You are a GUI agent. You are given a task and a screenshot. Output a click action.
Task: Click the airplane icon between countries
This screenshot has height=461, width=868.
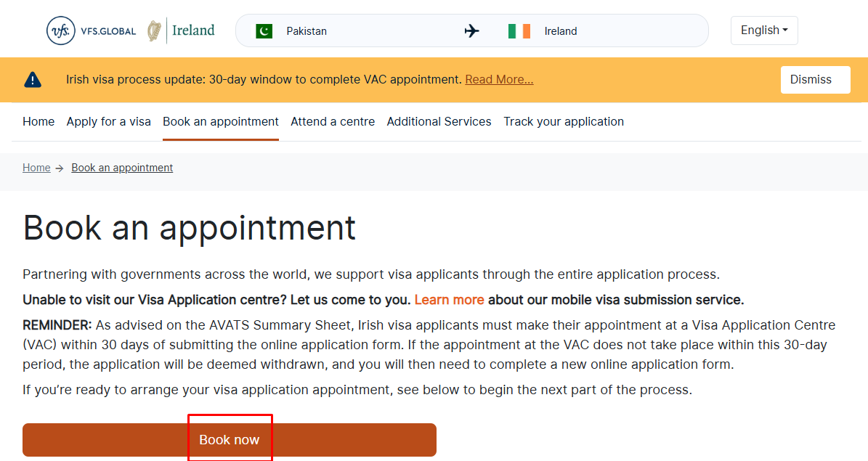click(471, 30)
